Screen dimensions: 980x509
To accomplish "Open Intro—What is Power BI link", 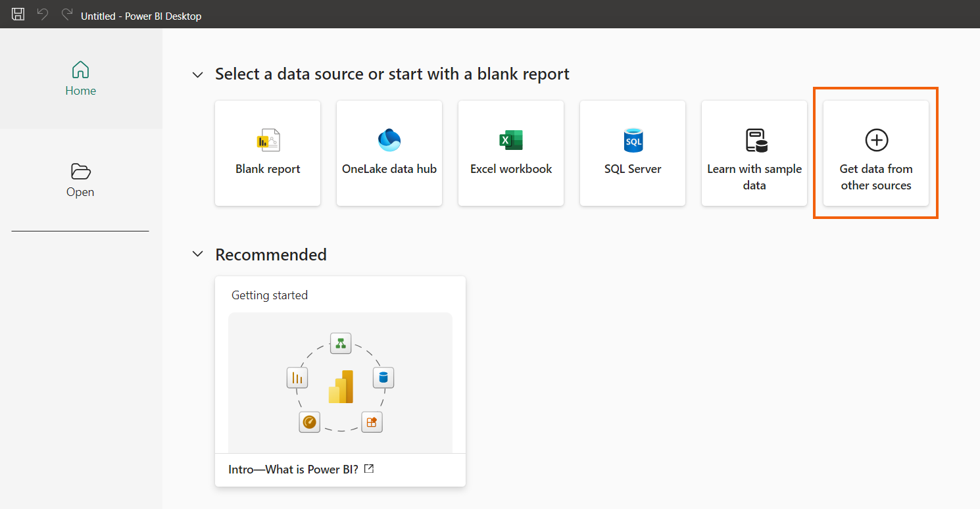I will pyautogui.click(x=293, y=470).
